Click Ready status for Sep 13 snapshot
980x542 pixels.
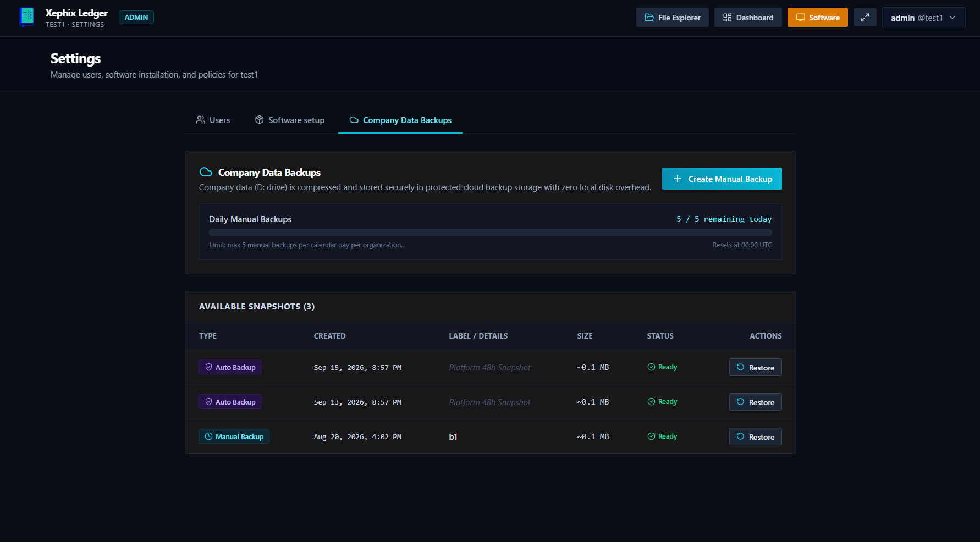[x=662, y=402]
